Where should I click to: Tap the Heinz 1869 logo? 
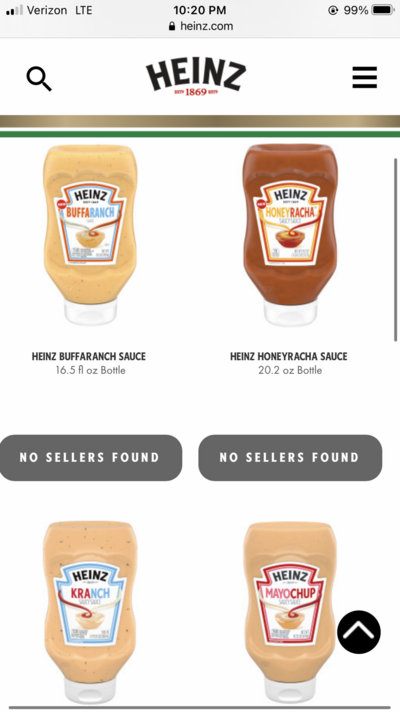[196, 78]
